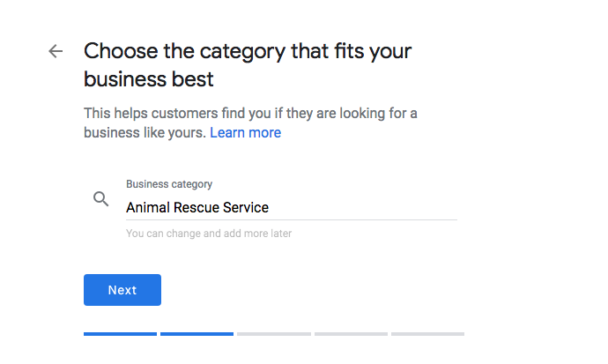This screenshot has height=364, width=608.
Task: Click the underline beneath the category field
Action: pos(292,220)
